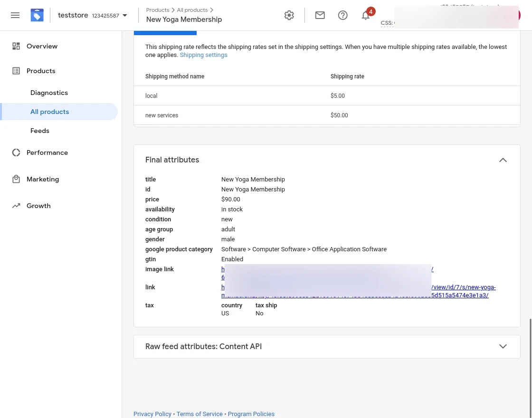Click the Marketing shopping bag icon
The width and height of the screenshot is (532, 418).
click(x=16, y=179)
